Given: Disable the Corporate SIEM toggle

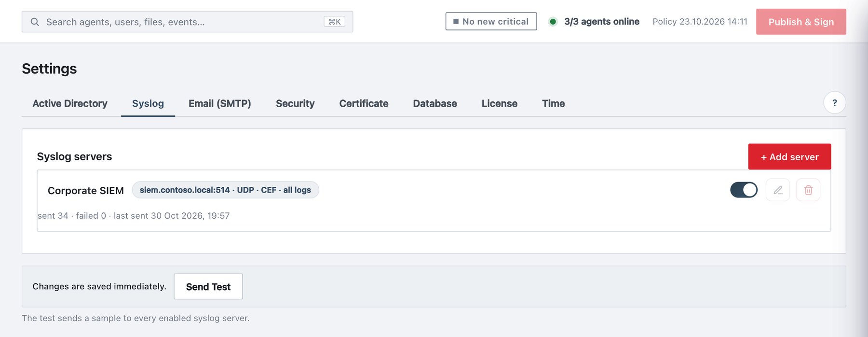Looking at the screenshot, I should pyautogui.click(x=744, y=190).
